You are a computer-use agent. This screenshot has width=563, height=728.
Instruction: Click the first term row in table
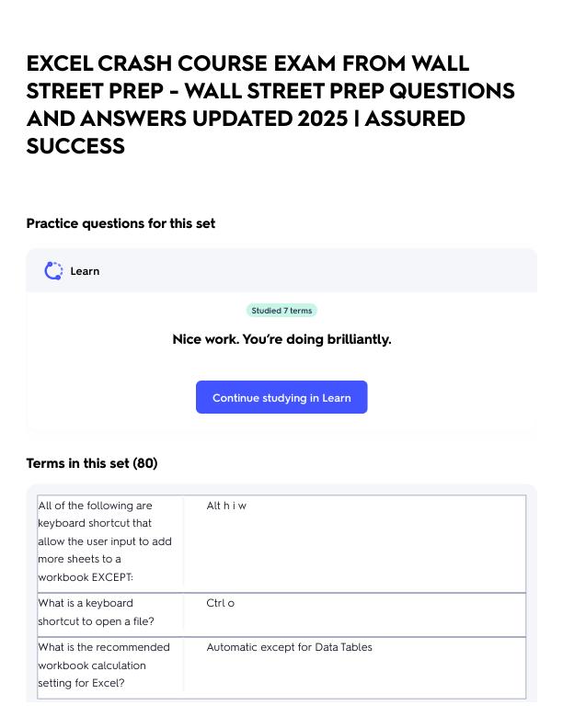point(281,543)
